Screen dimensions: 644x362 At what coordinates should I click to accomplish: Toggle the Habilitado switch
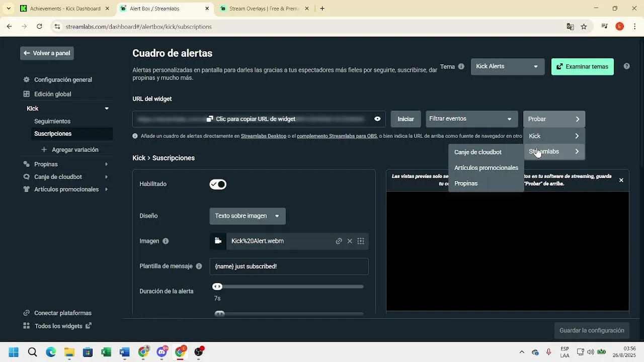pos(218,185)
